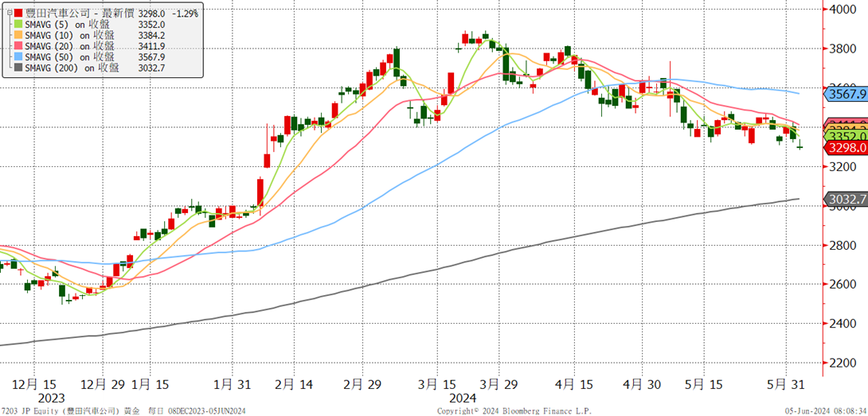
Task: Select the SMAVG (50) on 收盤 legend label
Action: 69,57
